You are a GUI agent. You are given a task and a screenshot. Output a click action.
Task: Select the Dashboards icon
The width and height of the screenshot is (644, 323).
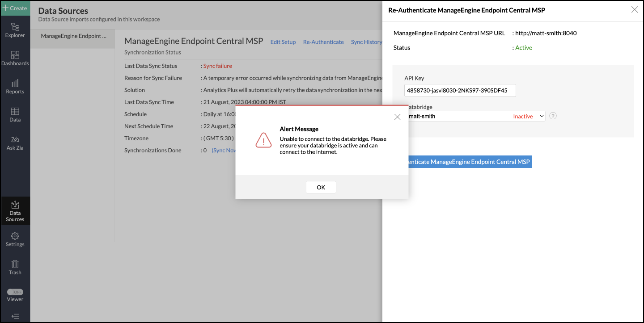[15, 58]
